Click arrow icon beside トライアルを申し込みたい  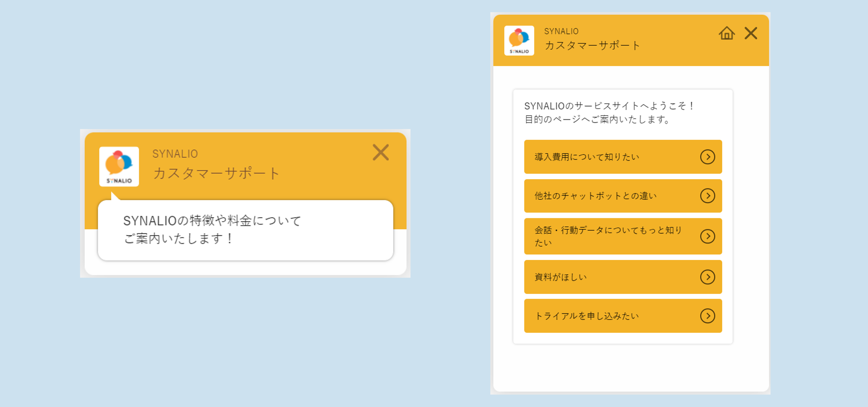point(707,316)
